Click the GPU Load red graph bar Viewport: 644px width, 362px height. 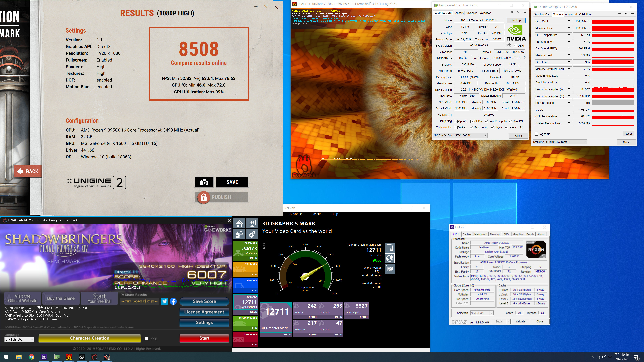[x=613, y=62]
